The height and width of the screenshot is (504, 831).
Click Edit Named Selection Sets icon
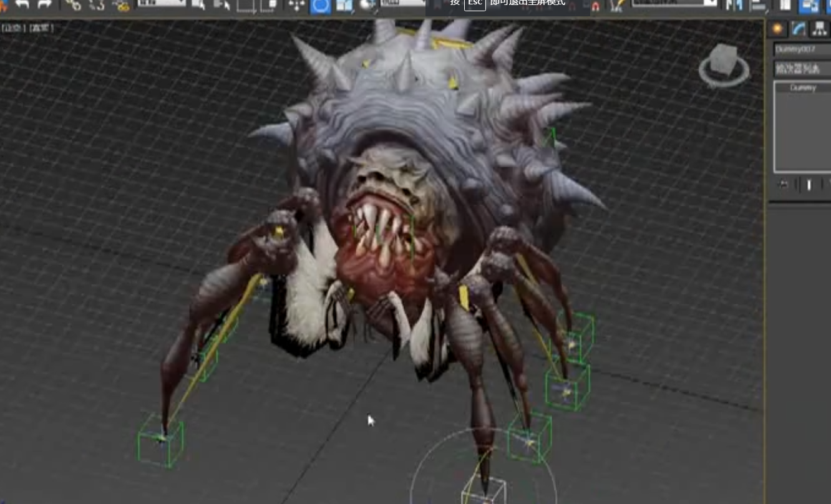[x=617, y=6]
